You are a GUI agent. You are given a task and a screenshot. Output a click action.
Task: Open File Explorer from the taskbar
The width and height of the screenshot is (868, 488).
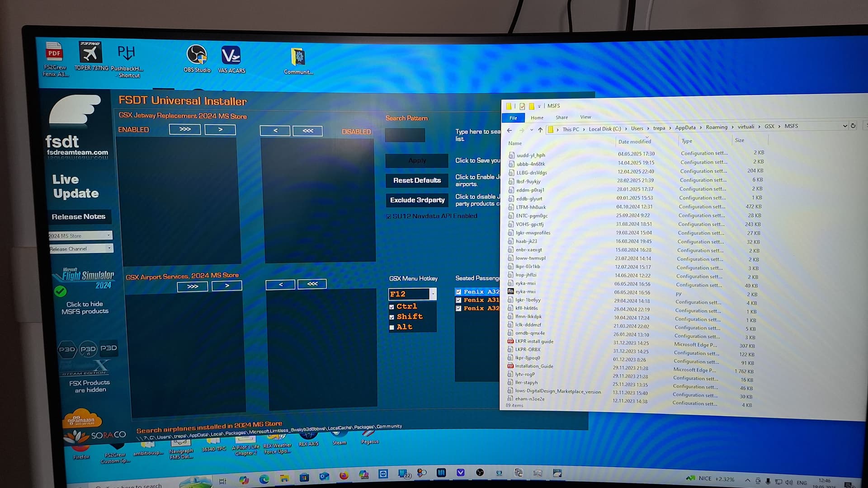(284, 478)
